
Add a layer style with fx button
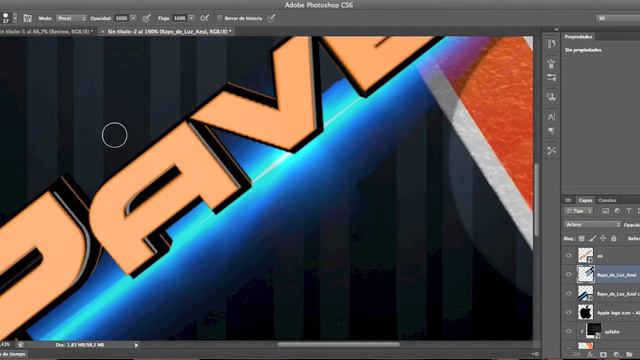[590, 355]
